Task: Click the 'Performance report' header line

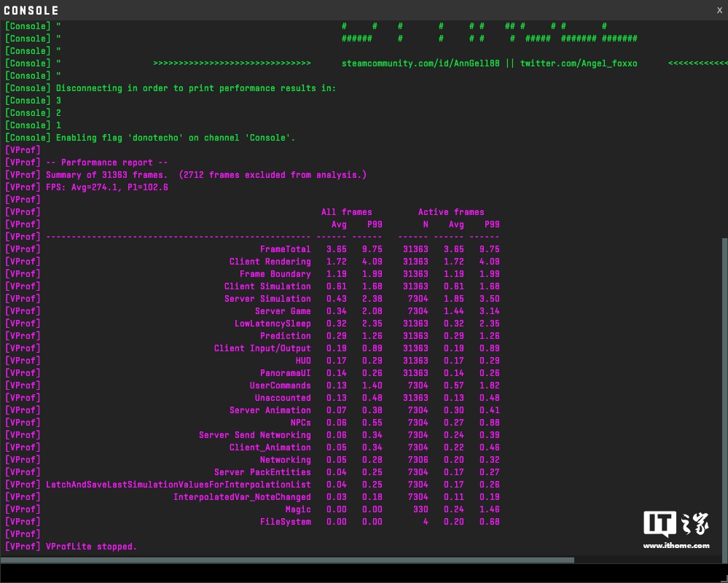Action: pyautogui.click(x=107, y=163)
